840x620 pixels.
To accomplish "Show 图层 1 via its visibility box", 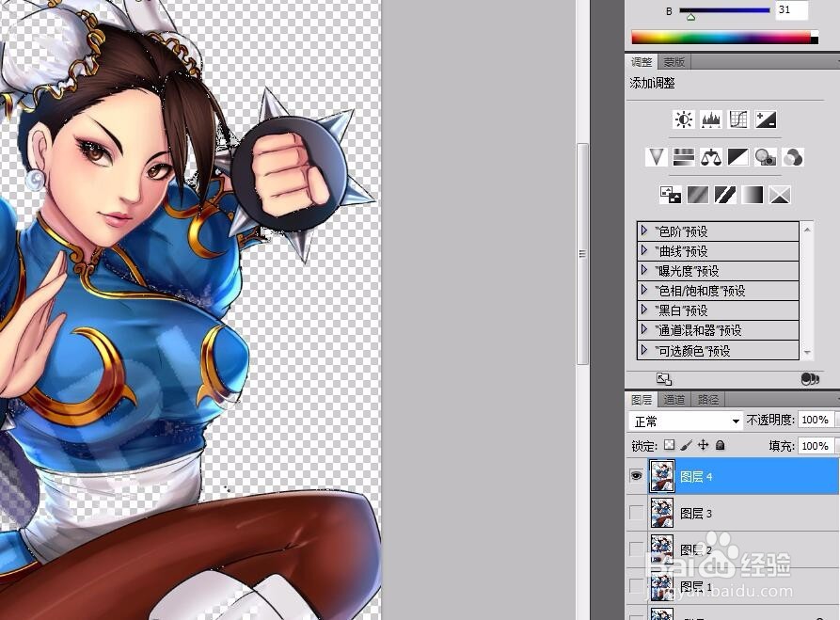I will click(x=637, y=586).
